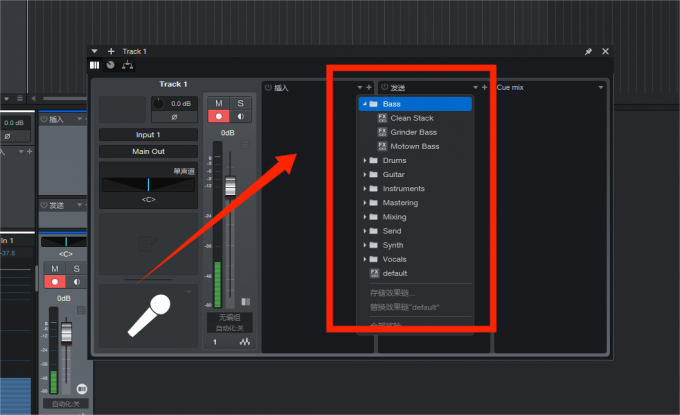Image resolution: width=680 pixels, height=415 pixels.
Task: Click the FX icon beside Grinder Bass
Action: click(x=382, y=132)
